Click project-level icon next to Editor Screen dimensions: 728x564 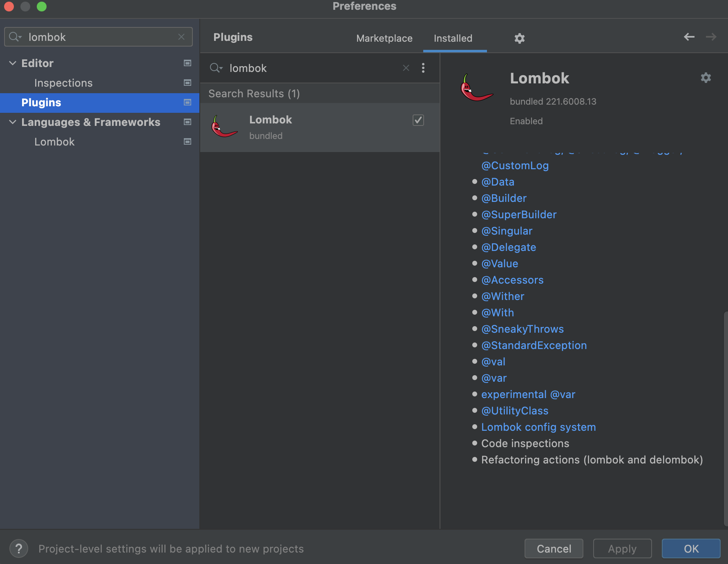[188, 63]
